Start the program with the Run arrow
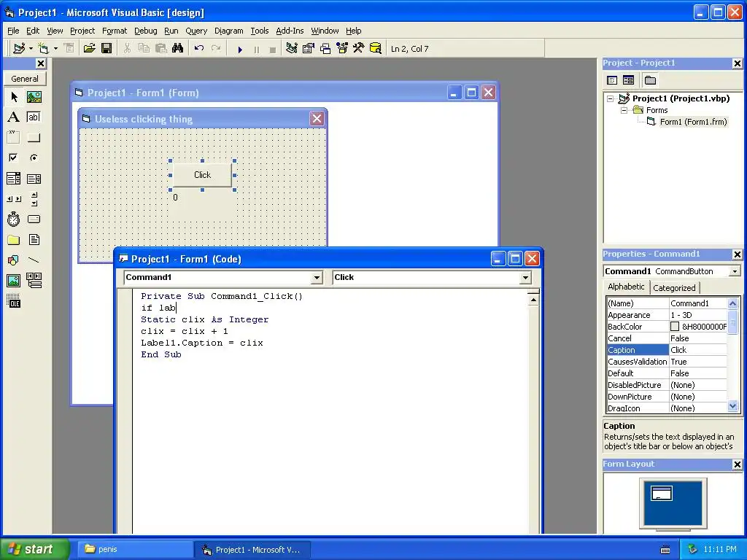The image size is (747, 560). [240, 49]
